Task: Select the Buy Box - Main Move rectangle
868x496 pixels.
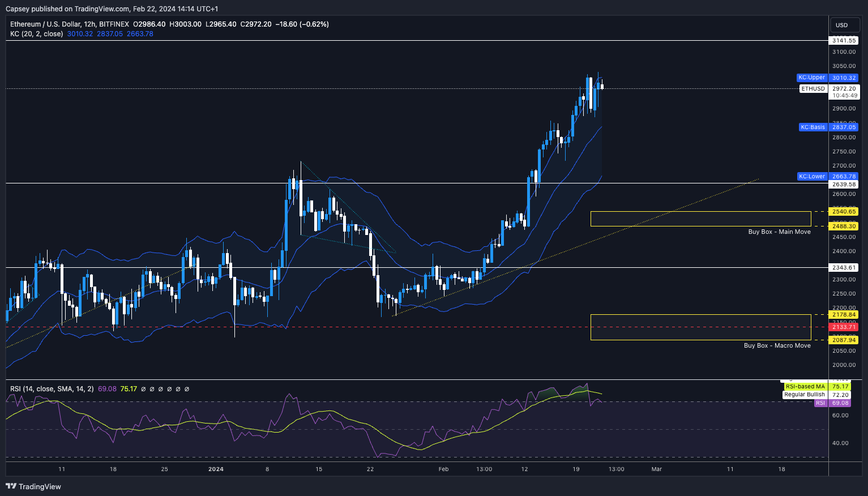Action: point(700,219)
